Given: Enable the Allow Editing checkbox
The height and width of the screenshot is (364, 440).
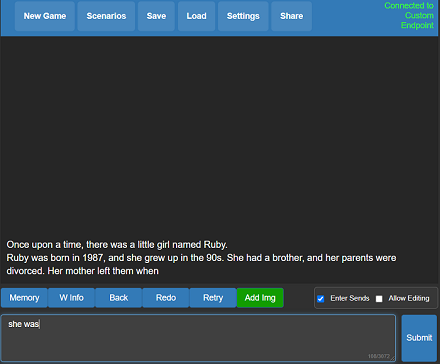Looking at the screenshot, I should pyautogui.click(x=379, y=299).
